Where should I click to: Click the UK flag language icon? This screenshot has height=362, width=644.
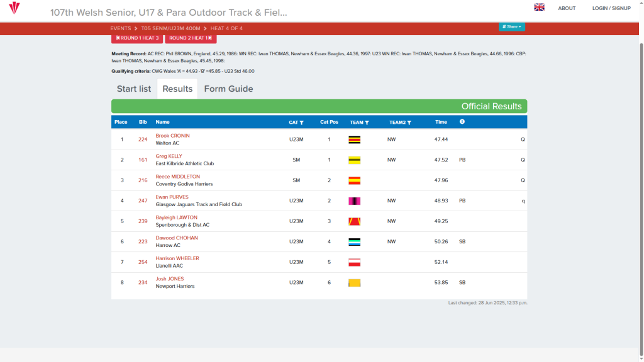coord(539,8)
